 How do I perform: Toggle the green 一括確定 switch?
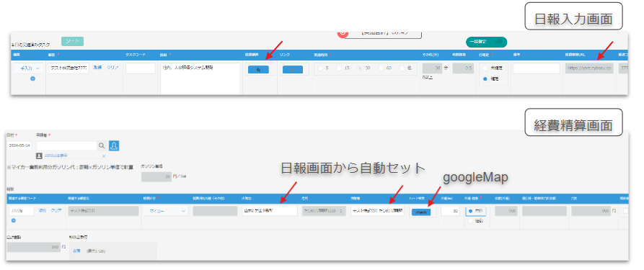486,42
